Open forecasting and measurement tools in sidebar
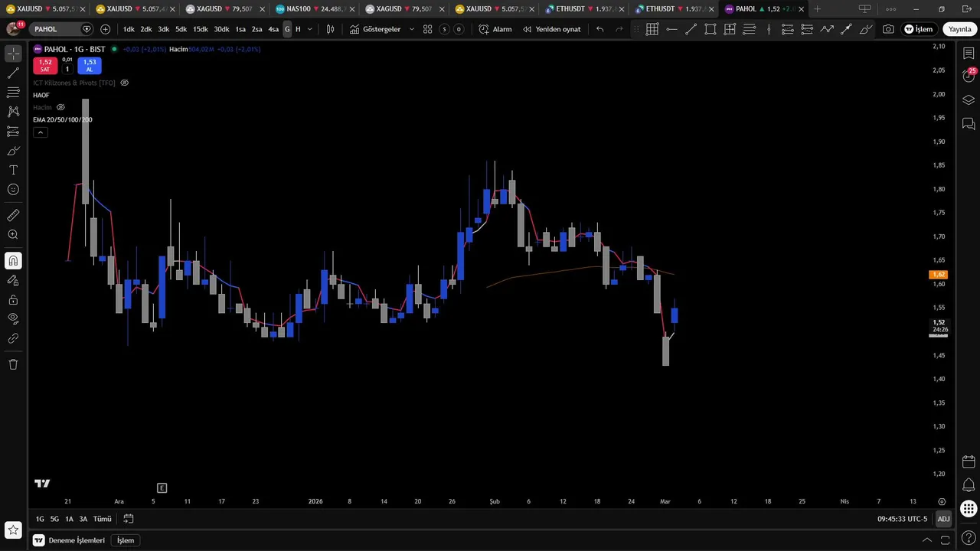Screen dimensions: 980x551 coord(13,132)
